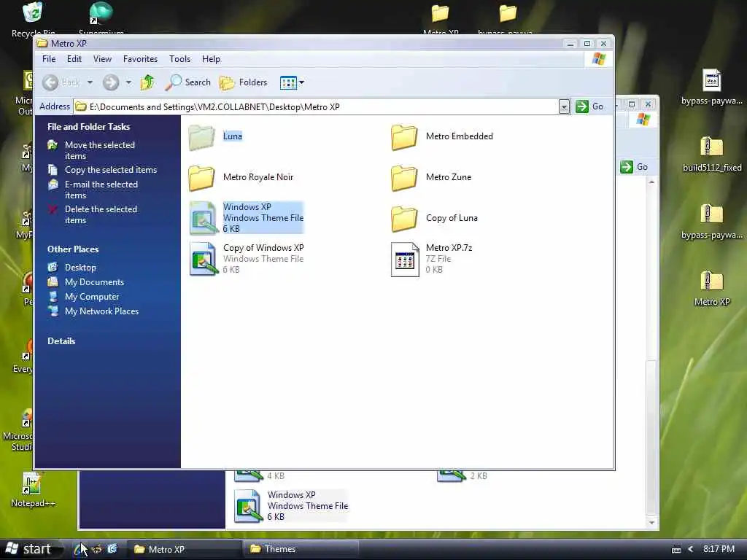Viewport: 747px width, 560px height.
Task: Click the address path input field
Action: click(317, 106)
